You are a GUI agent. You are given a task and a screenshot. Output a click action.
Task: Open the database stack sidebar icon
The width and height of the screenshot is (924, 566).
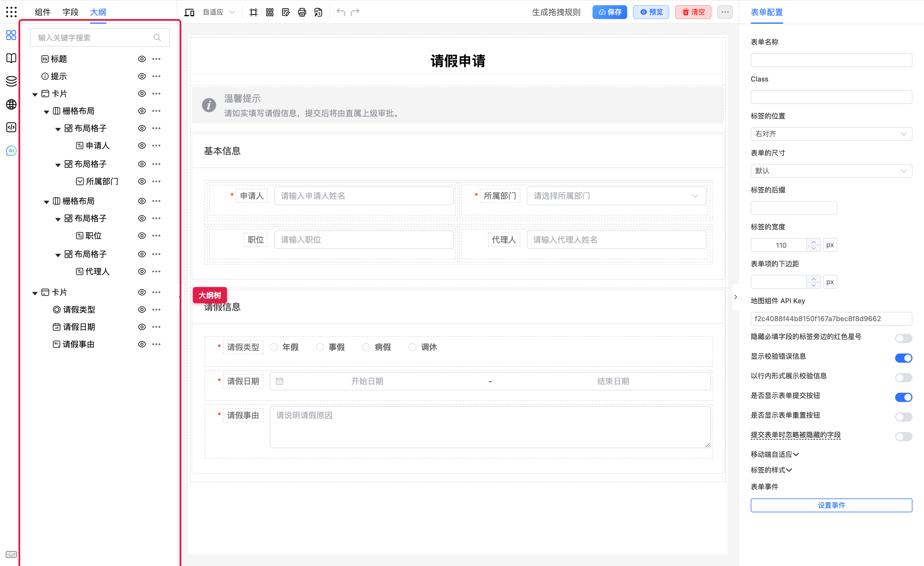pos(11,81)
